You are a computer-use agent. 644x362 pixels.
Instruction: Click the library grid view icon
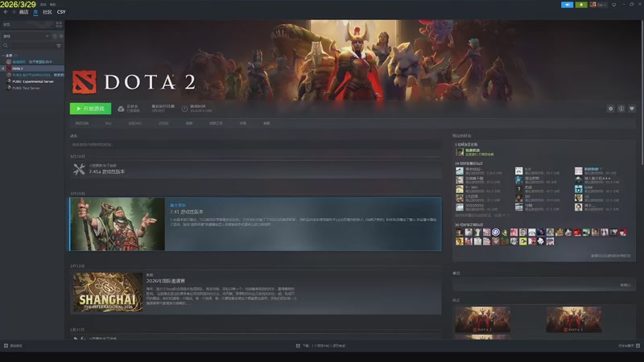click(x=59, y=25)
